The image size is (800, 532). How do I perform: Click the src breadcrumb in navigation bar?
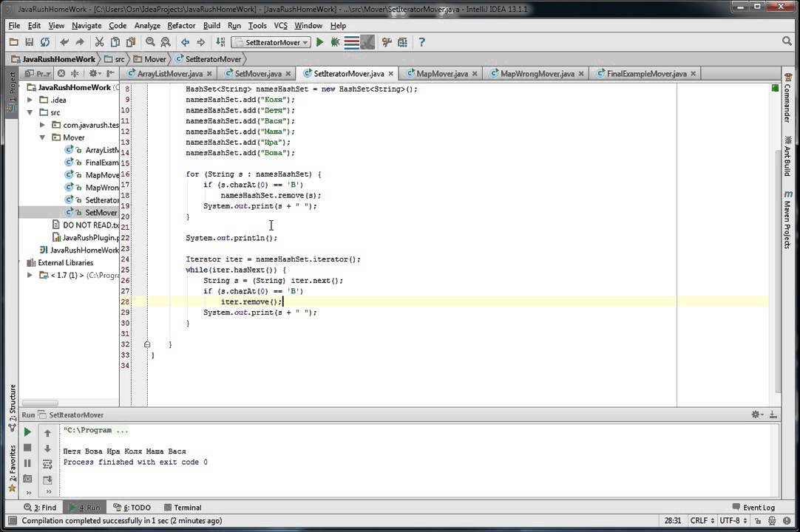point(115,59)
